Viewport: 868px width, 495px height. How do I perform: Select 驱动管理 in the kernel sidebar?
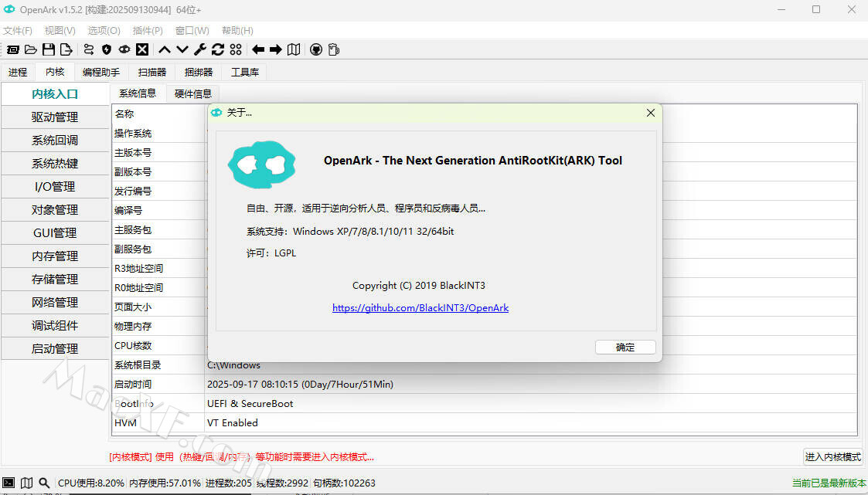point(55,117)
